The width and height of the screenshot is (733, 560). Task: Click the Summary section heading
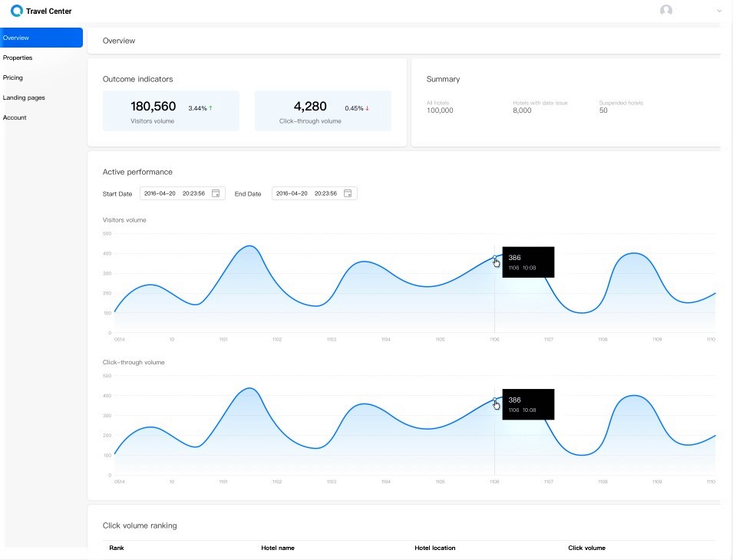click(443, 79)
